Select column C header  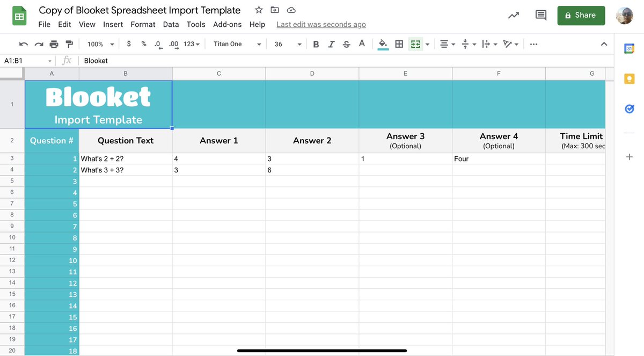click(219, 74)
